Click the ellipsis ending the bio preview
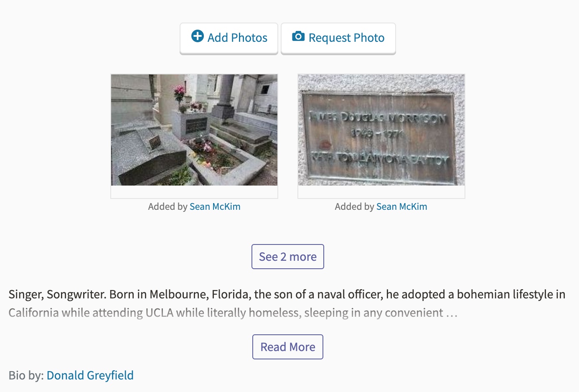This screenshot has height=392, width=579. pyautogui.click(x=452, y=313)
